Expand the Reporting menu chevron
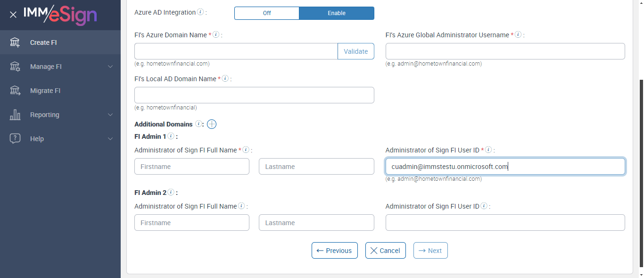 [x=110, y=115]
